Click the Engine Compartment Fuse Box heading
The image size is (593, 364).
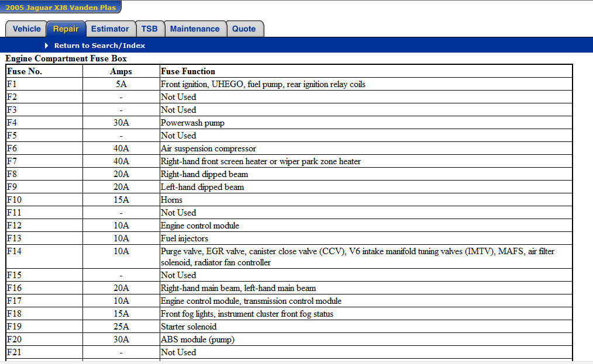(66, 58)
